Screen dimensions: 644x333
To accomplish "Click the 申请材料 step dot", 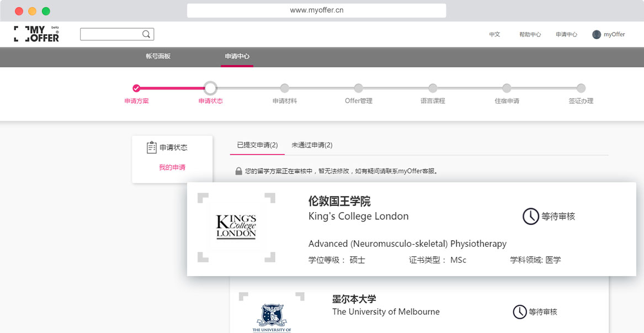I will pos(284,88).
